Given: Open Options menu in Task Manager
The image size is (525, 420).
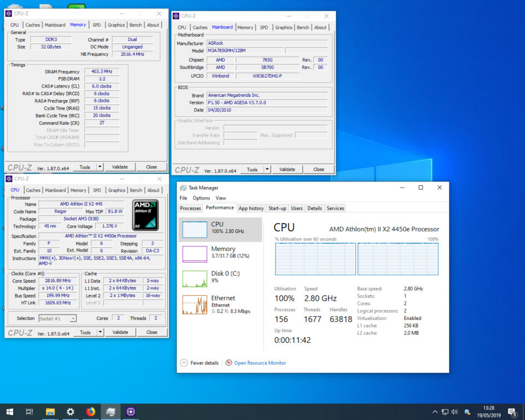Looking at the screenshot, I should 201,198.
